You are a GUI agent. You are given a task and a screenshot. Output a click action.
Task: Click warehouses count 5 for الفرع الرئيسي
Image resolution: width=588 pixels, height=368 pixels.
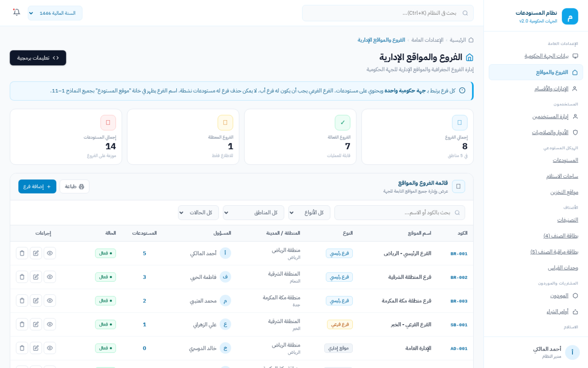144,253
